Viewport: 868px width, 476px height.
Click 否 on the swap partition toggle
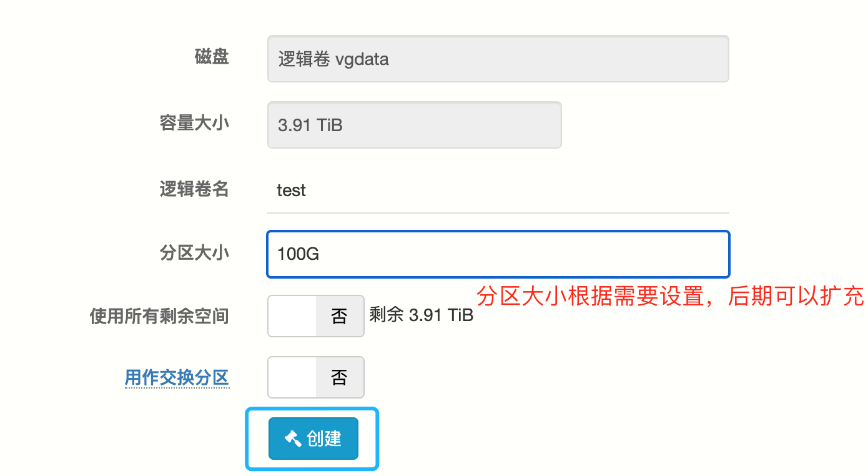339,377
